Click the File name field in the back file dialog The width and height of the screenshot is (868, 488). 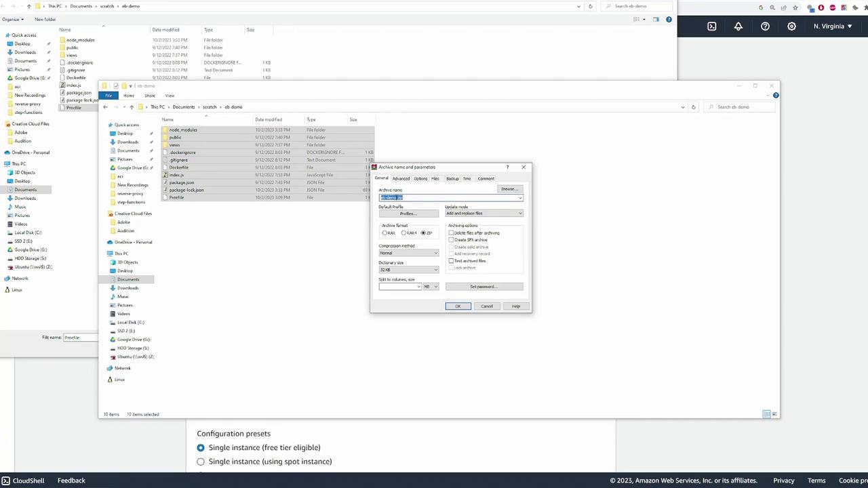(81, 338)
